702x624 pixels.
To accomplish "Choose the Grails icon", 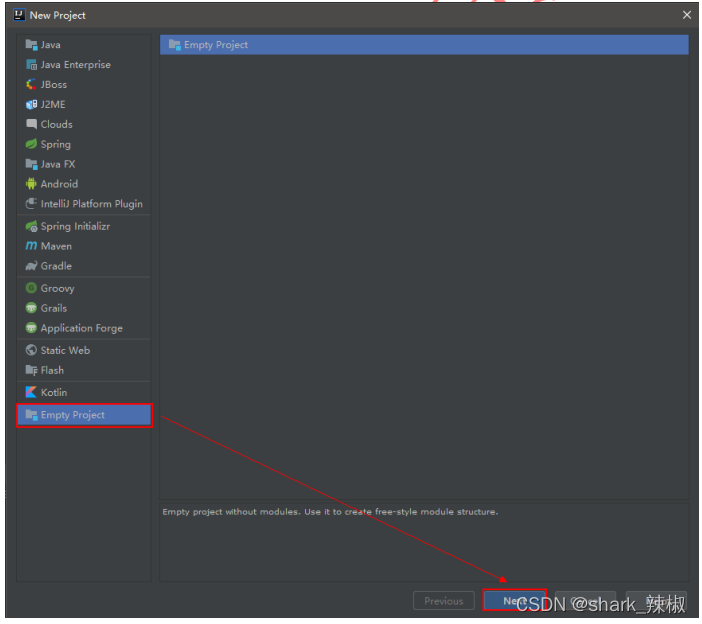I will coord(31,308).
